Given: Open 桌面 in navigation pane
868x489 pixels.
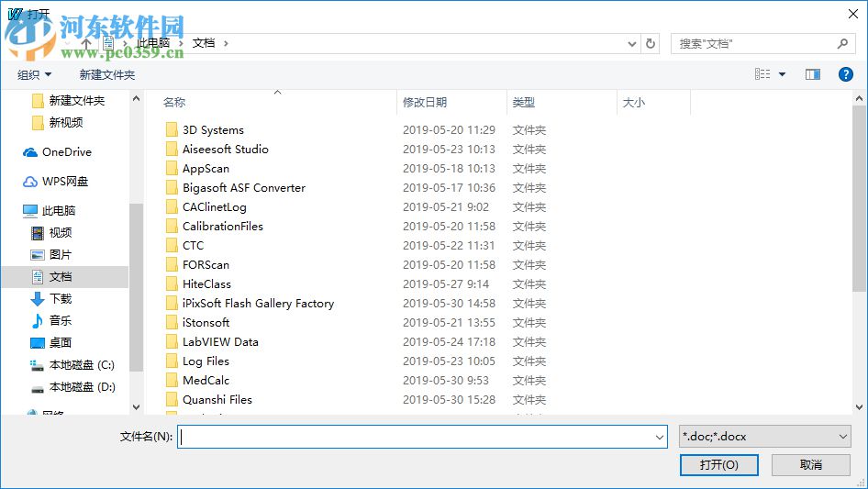Looking at the screenshot, I should click(51, 343).
